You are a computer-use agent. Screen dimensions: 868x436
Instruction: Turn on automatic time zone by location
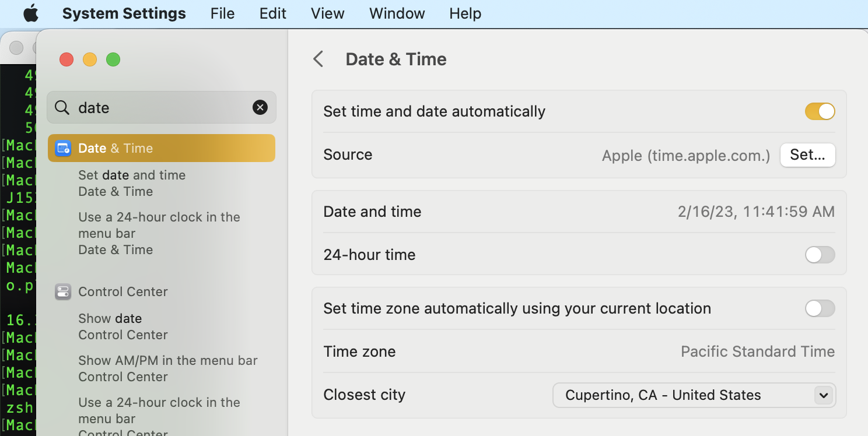click(820, 308)
